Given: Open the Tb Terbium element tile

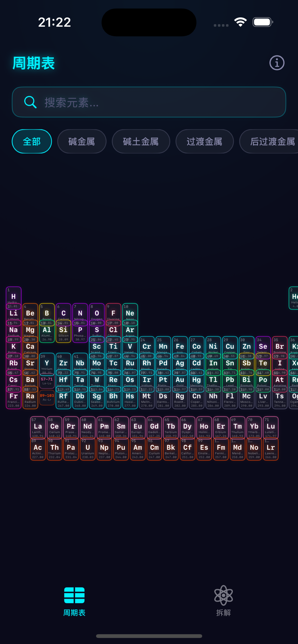Looking at the screenshot, I should click(x=171, y=427).
